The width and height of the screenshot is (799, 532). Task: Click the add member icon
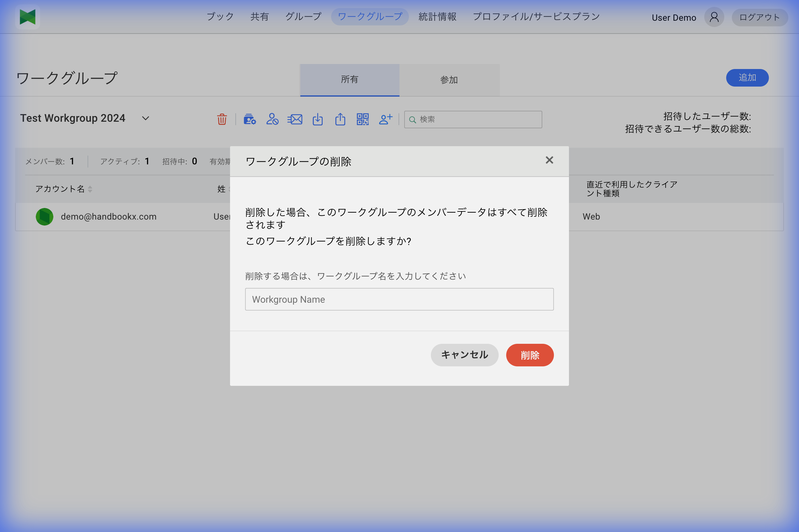pos(385,120)
